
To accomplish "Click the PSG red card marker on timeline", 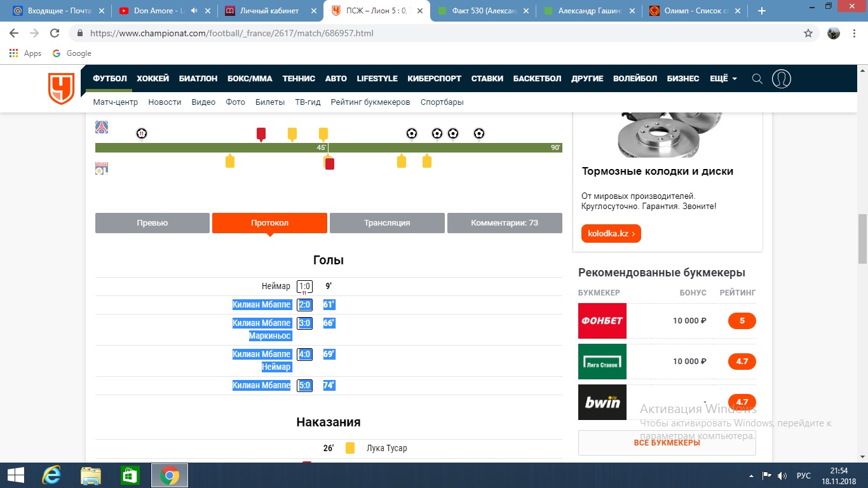I will 261,134.
